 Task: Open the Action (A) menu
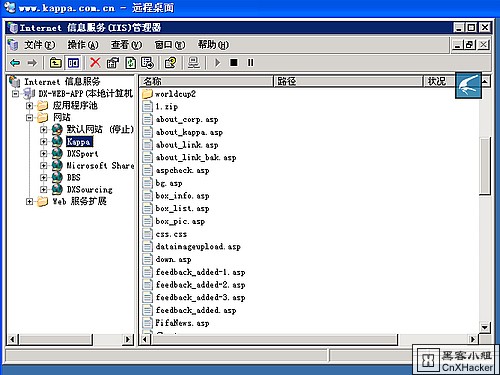click(83, 45)
